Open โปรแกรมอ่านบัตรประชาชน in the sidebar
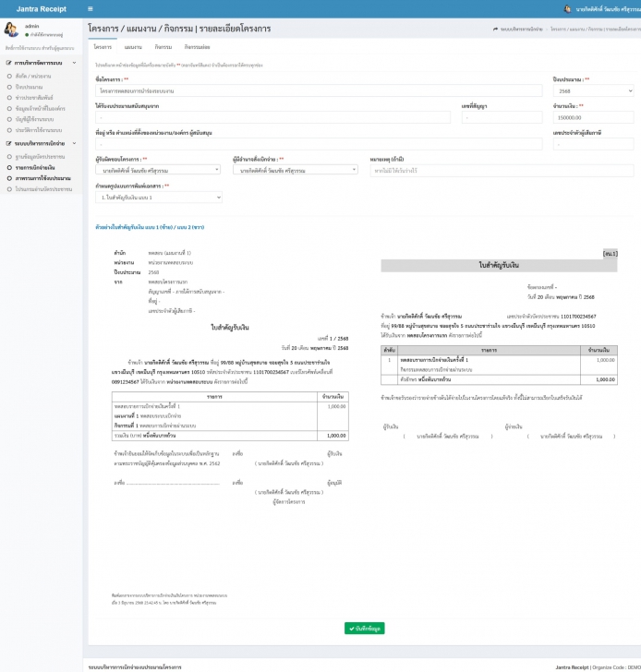Image resolution: width=641 pixels, height=672 pixels. tap(43, 189)
